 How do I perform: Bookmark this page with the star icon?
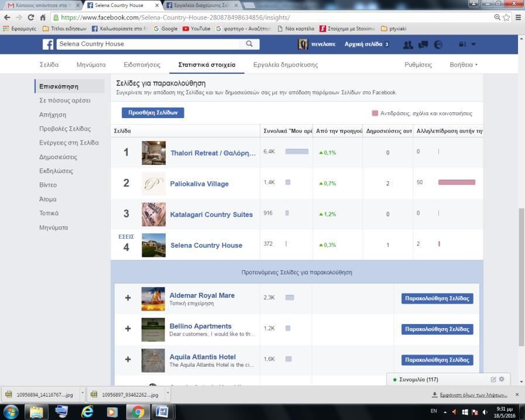tap(506, 18)
